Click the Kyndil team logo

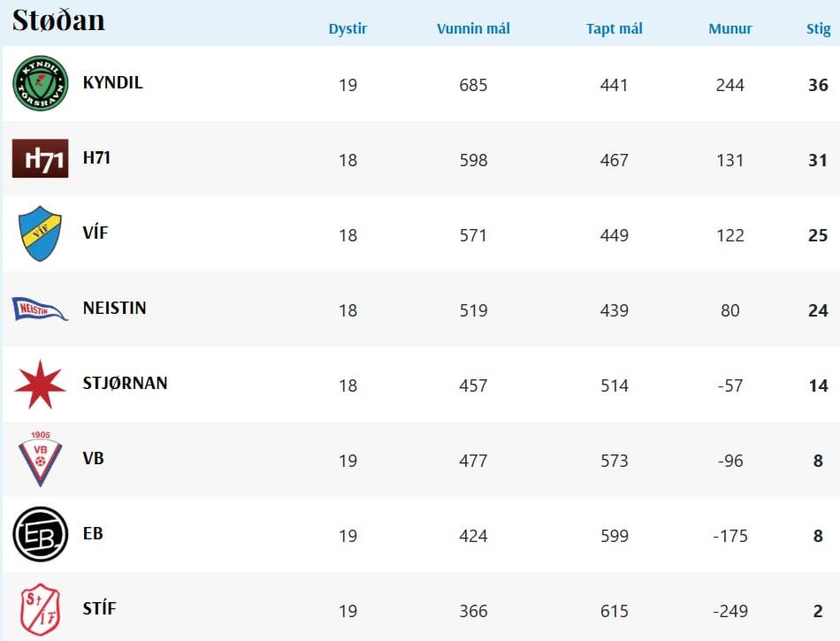point(40,84)
